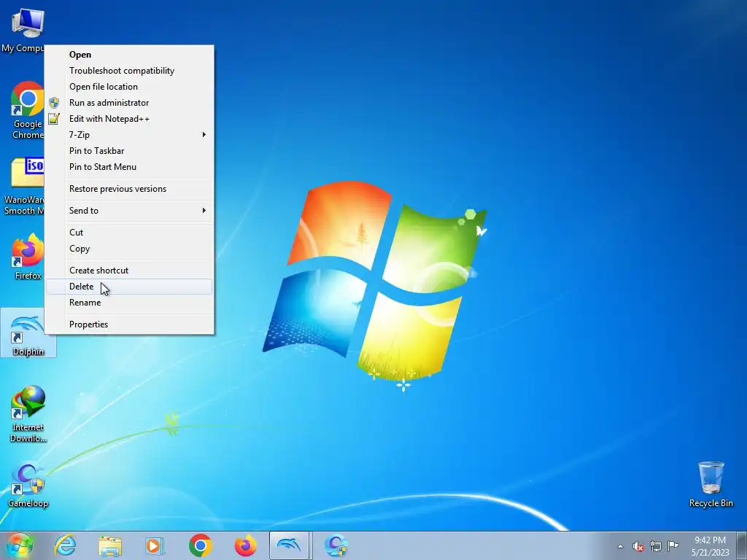Choose Troubleshoot compatibility
Image resolution: width=747 pixels, height=560 pixels.
click(129, 71)
